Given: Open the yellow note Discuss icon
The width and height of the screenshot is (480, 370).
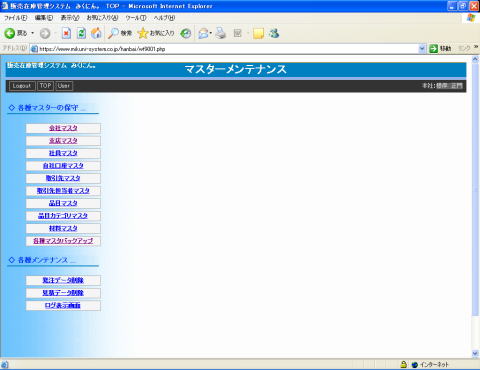Looking at the screenshot, I should pos(258,33).
